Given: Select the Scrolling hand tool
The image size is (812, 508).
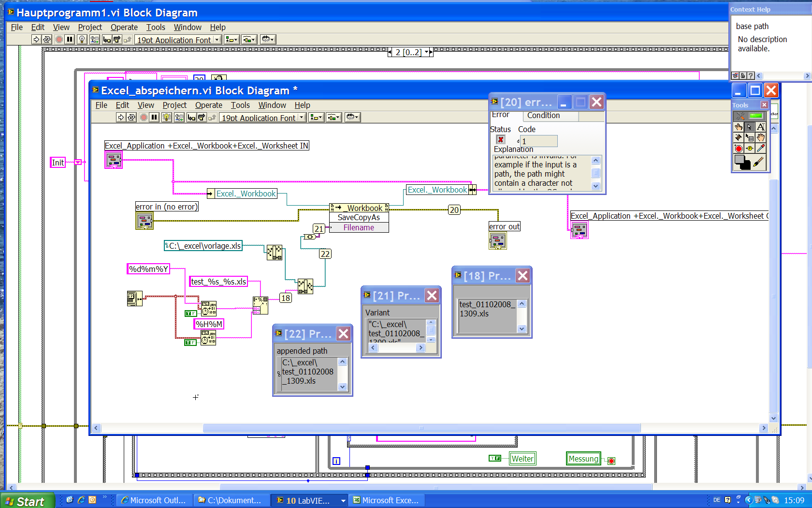Looking at the screenshot, I should 761,137.
